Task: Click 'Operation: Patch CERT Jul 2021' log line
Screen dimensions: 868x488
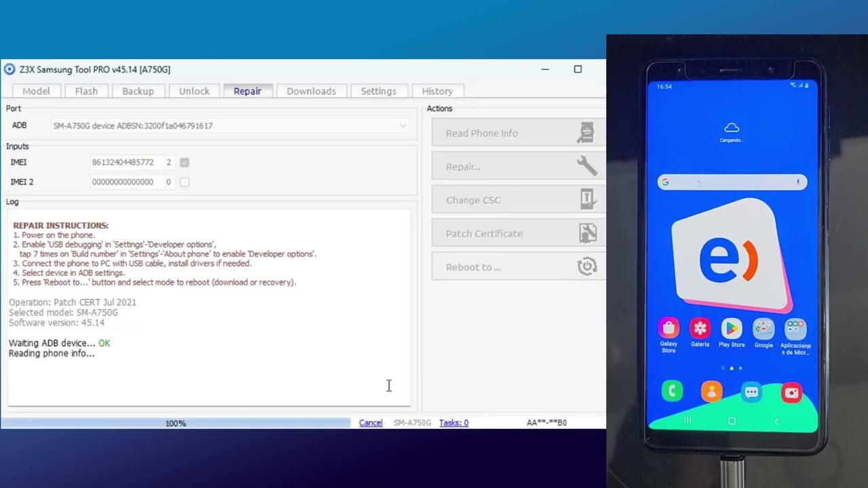Action: 73,302
